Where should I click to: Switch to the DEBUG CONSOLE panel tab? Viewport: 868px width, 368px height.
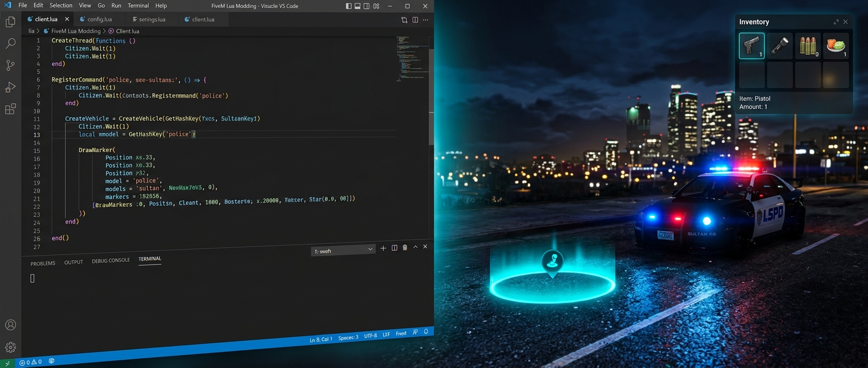111,261
